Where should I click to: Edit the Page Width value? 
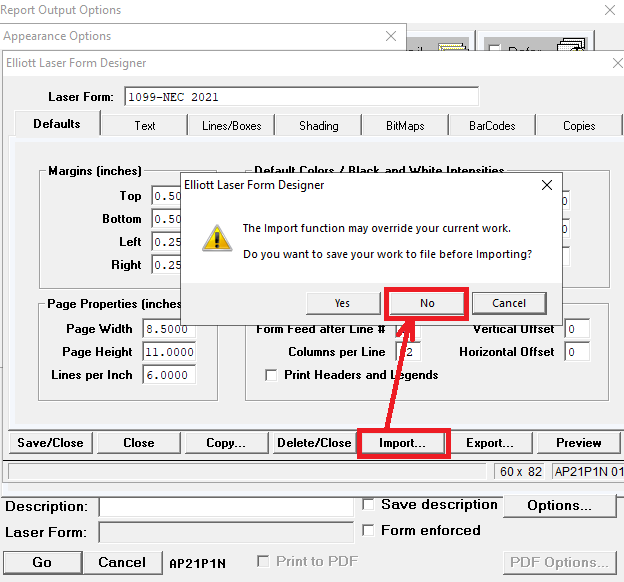click(x=170, y=329)
